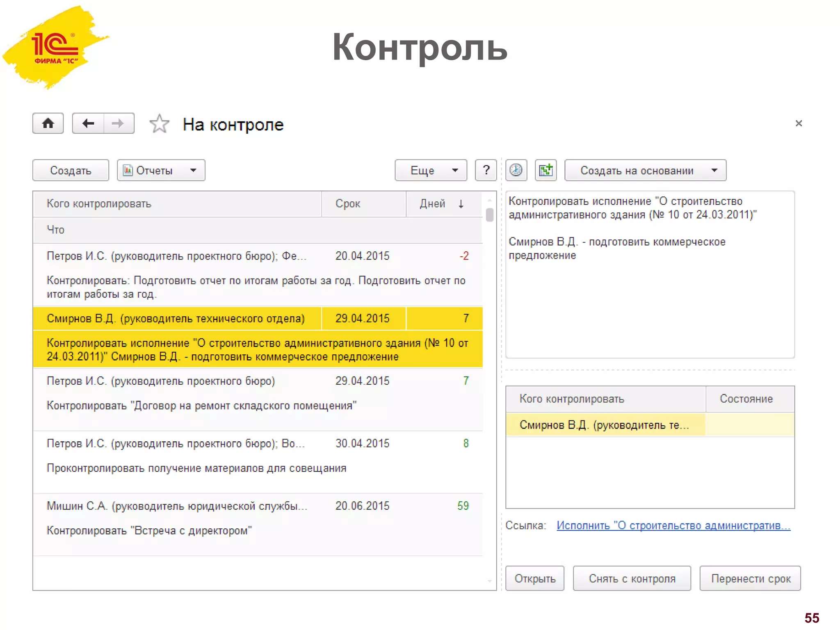Open the Еще dropdown menu
Viewport: 840px width, 630px height.
[431, 170]
